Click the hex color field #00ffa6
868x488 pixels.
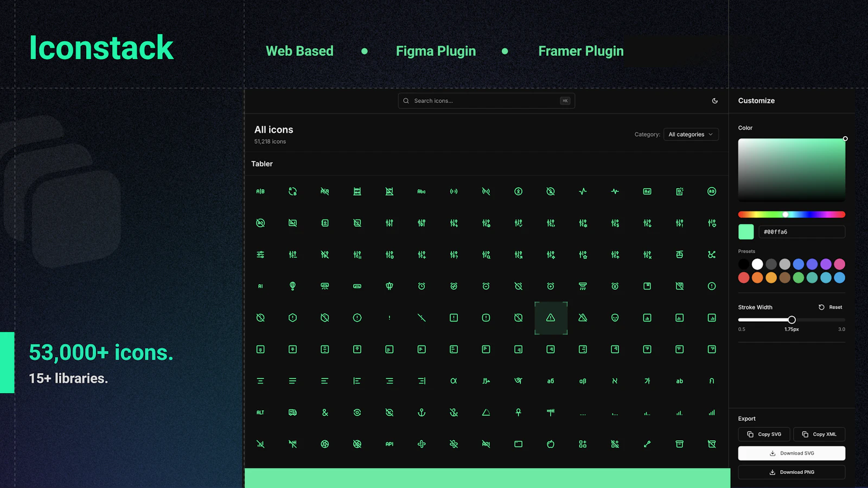tap(802, 232)
